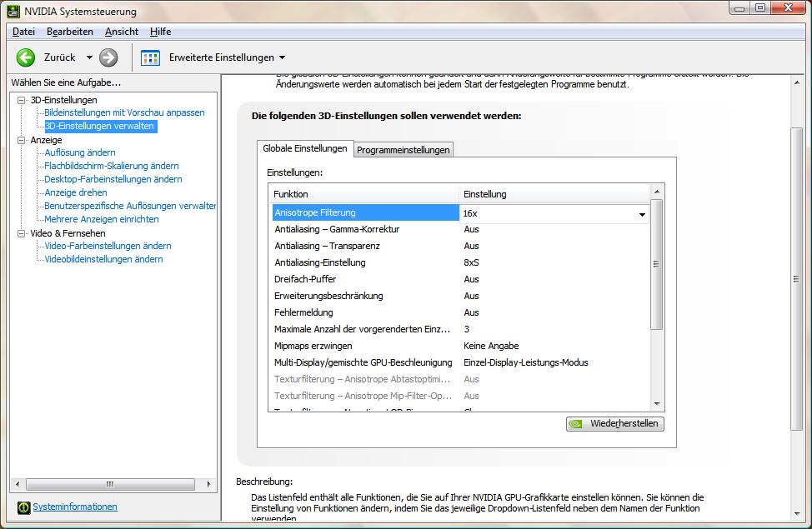Open the Ansicht menu
Image resolution: width=812 pixels, height=529 pixels.
point(122,32)
